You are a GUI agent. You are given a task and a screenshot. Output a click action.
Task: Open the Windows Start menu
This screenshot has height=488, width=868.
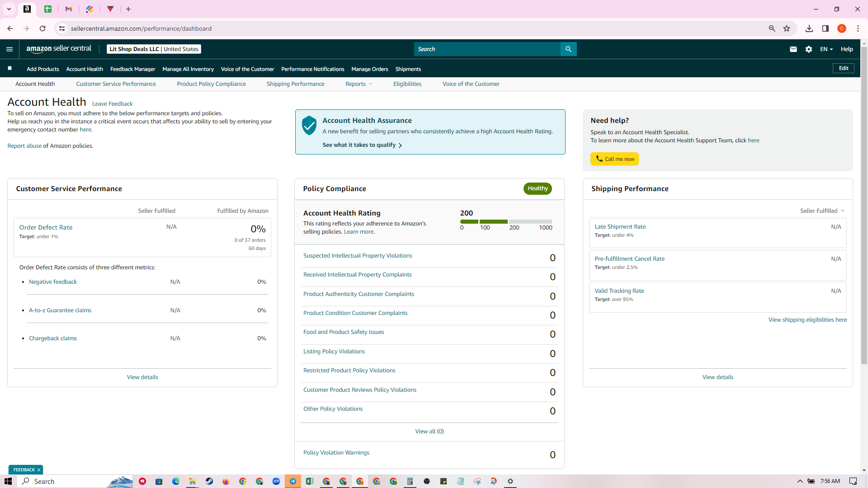[8, 481]
